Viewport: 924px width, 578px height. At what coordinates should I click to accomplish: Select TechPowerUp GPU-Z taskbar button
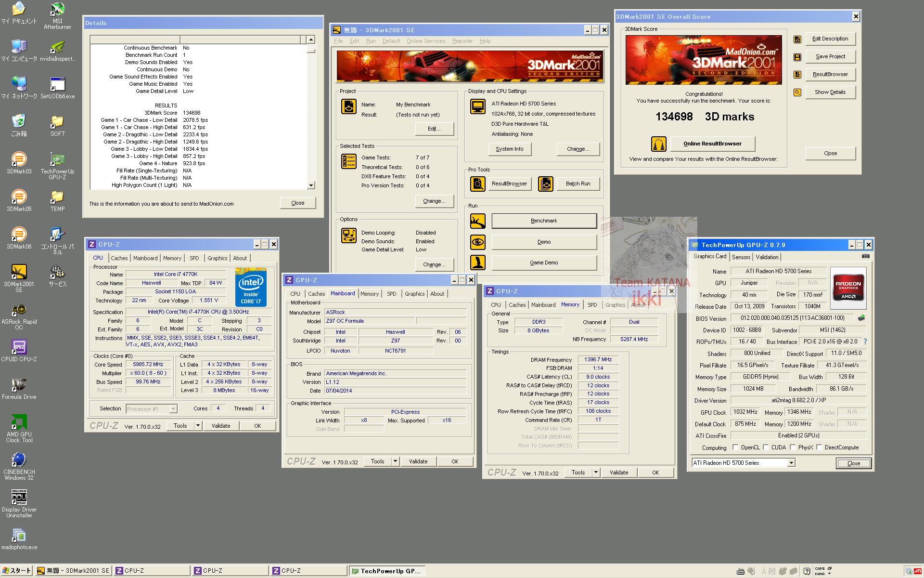point(387,571)
